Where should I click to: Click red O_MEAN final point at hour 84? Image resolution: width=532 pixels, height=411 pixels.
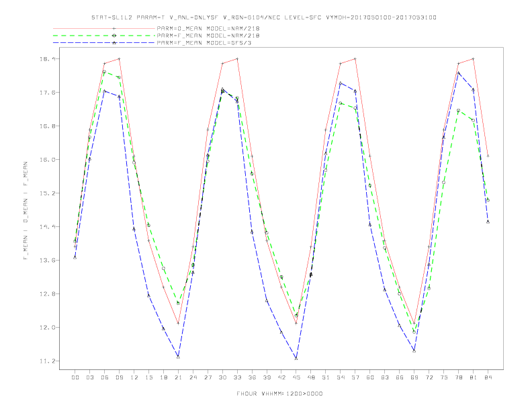point(488,156)
